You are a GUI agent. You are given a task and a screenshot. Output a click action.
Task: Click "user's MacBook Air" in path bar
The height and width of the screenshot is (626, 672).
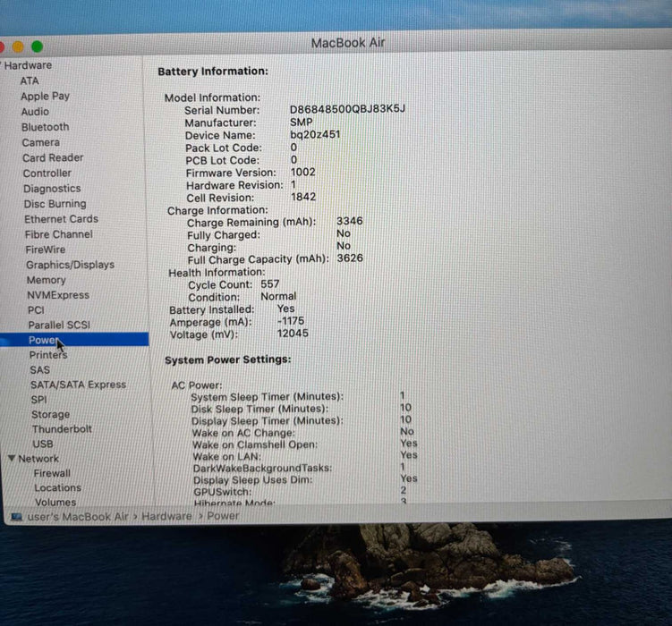click(78, 517)
